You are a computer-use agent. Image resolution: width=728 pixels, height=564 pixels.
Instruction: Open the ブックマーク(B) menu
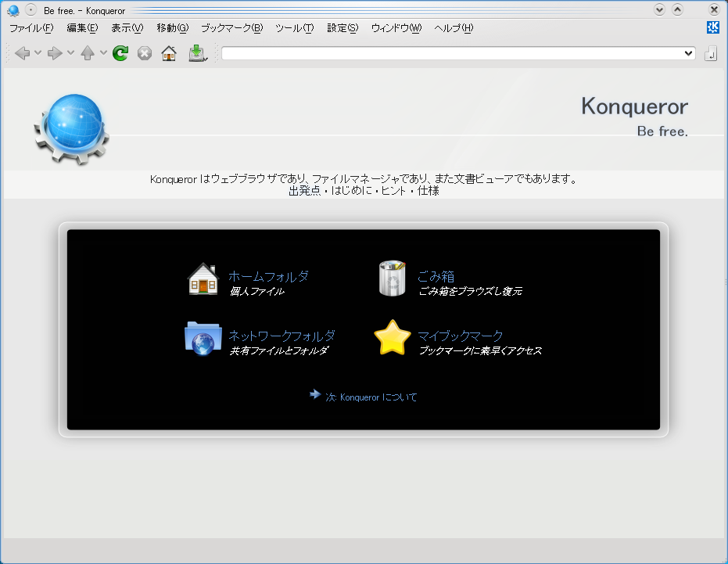231,28
